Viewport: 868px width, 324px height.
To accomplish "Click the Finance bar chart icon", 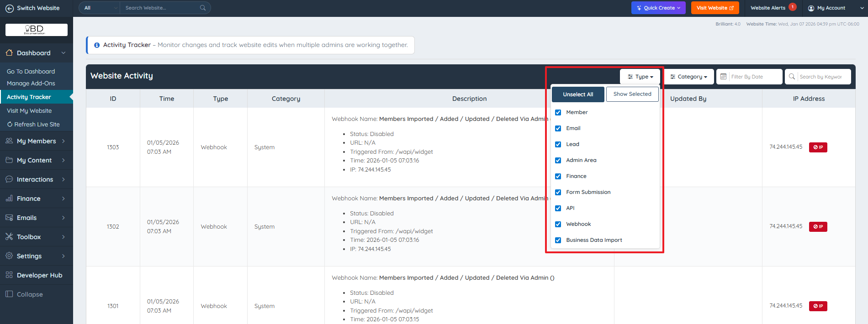I will click(x=9, y=199).
